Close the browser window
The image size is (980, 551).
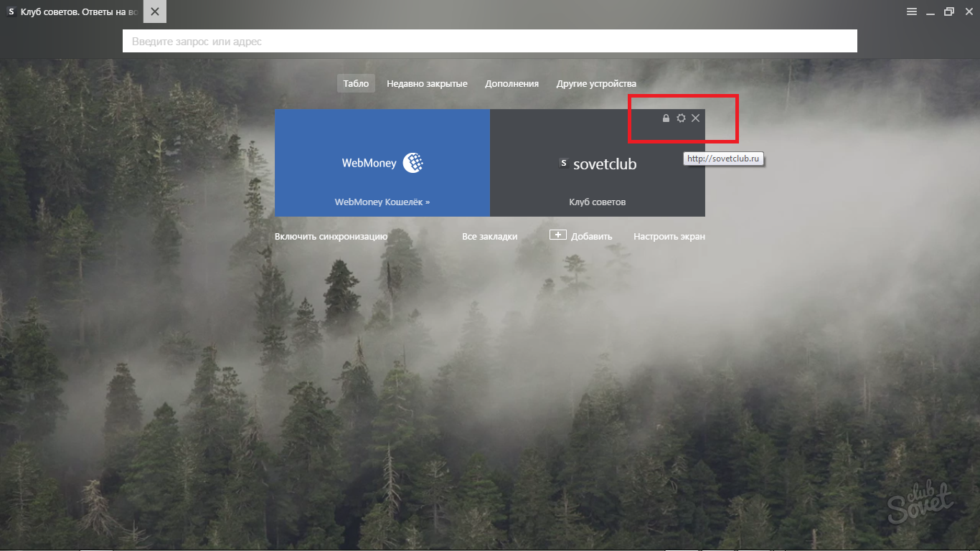tap(969, 11)
